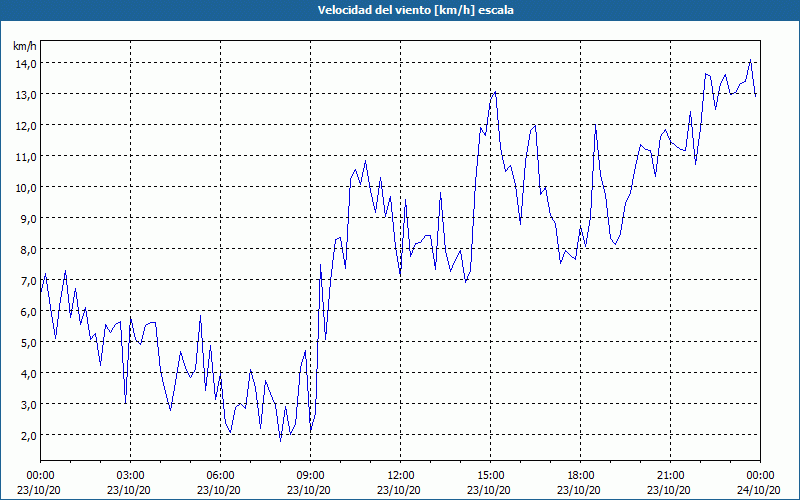800x500 pixels.
Task: Click the '00:00' label at the axis start
Action: click(x=40, y=476)
